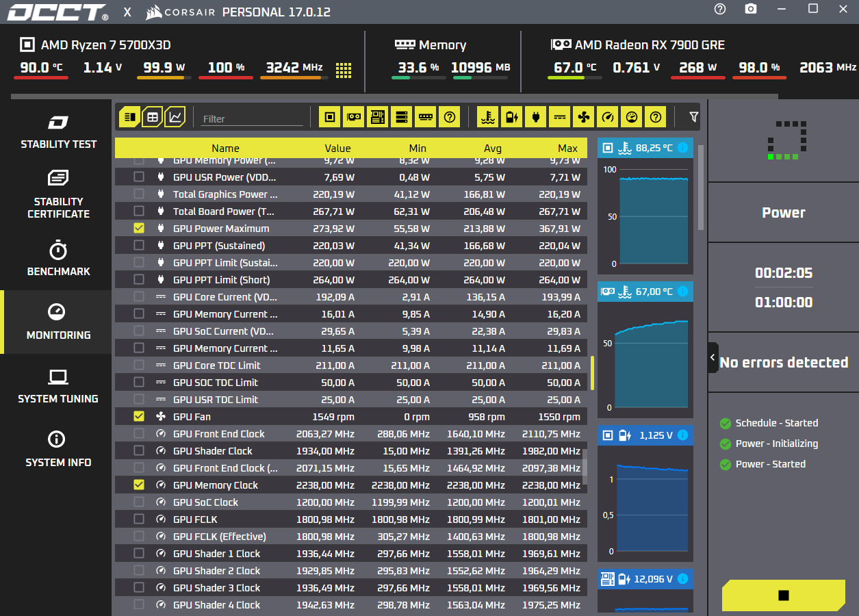Uncheck the GPU Memory Clock checkbox
This screenshot has width=859, height=616.
pos(139,485)
